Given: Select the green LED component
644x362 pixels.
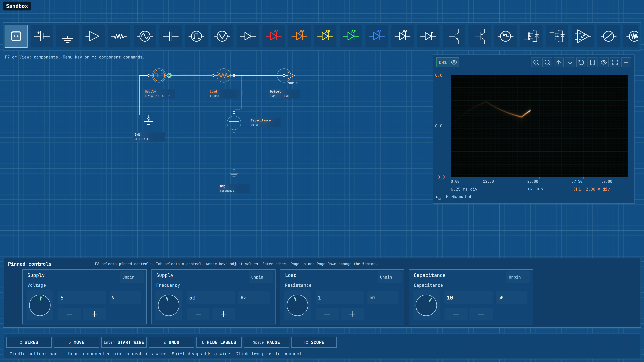Looking at the screenshot, I should pos(351,36).
